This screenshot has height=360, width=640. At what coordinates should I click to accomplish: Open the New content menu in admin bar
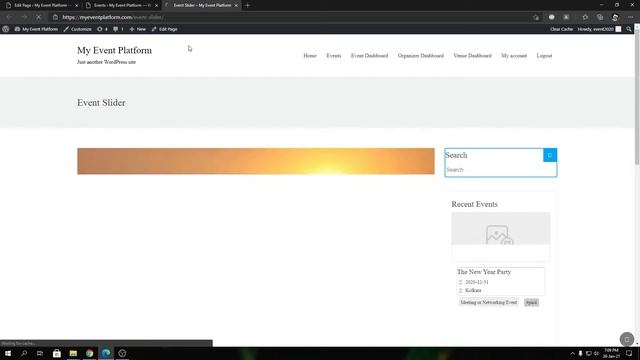(138, 29)
